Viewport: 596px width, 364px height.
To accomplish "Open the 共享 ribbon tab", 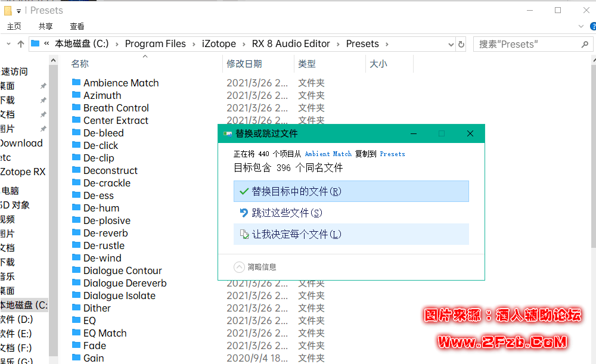I will [x=46, y=26].
